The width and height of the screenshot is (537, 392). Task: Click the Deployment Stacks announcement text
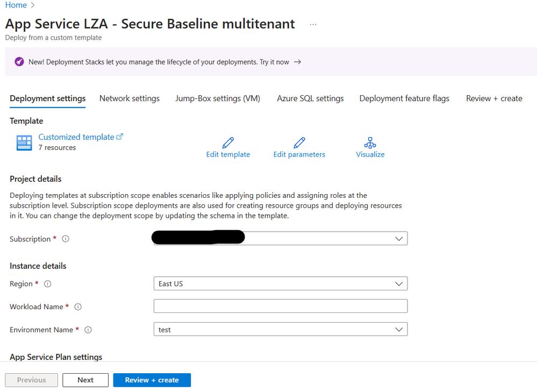[159, 62]
